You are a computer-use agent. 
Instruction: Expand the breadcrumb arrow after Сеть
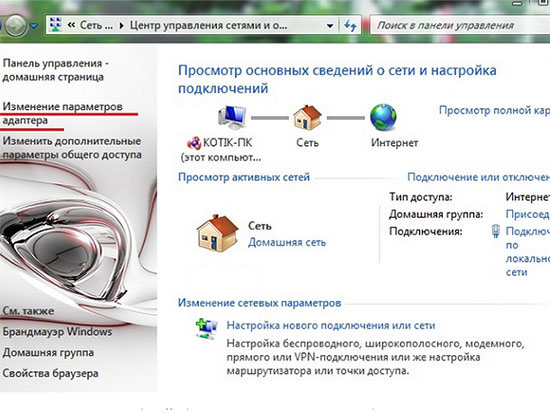(x=121, y=25)
